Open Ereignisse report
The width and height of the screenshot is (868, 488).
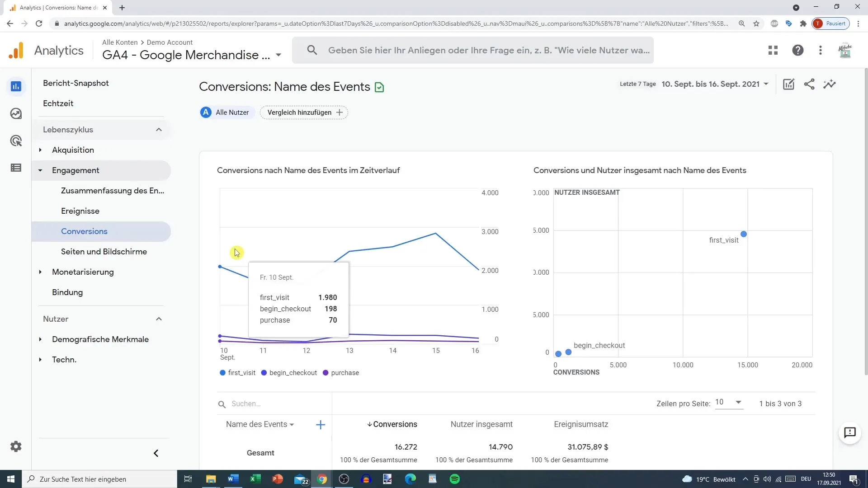80,211
